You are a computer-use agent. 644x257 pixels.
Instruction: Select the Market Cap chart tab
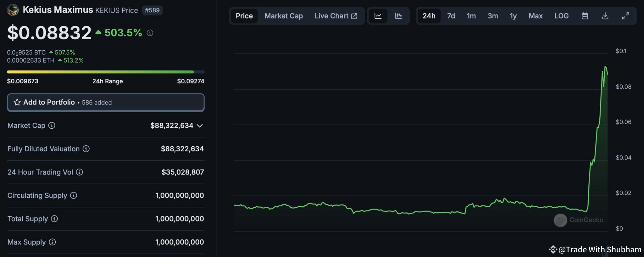284,16
